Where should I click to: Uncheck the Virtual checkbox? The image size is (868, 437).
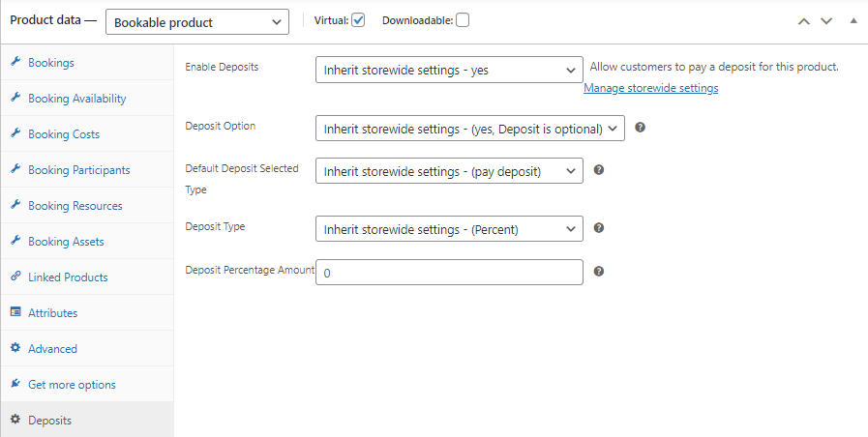pos(358,20)
